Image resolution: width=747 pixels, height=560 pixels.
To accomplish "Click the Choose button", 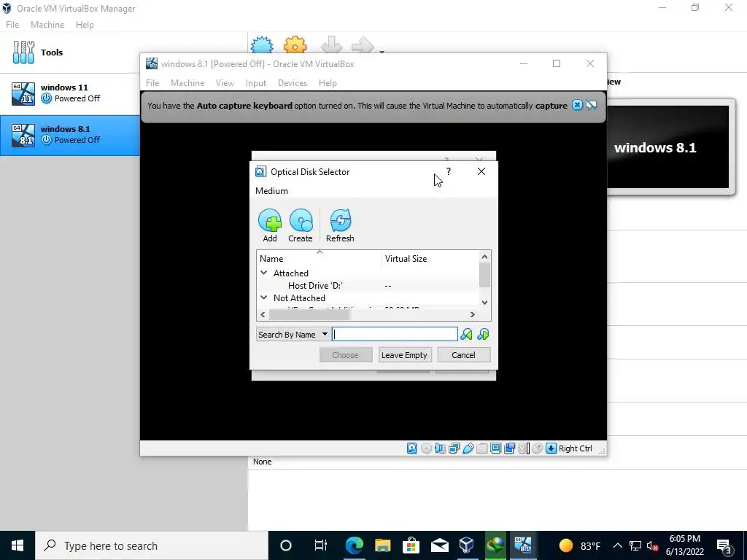I will [x=345, y=355].
